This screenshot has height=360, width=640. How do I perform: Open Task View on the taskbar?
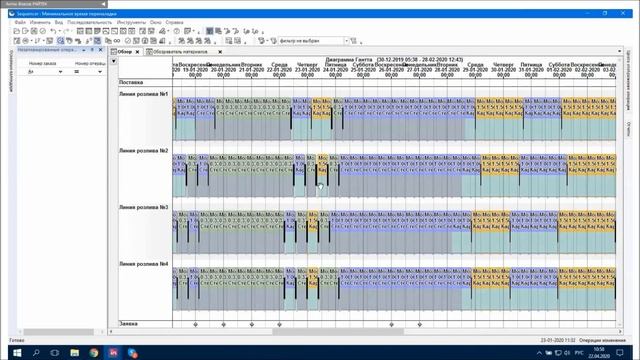click(x=55, y=352)
